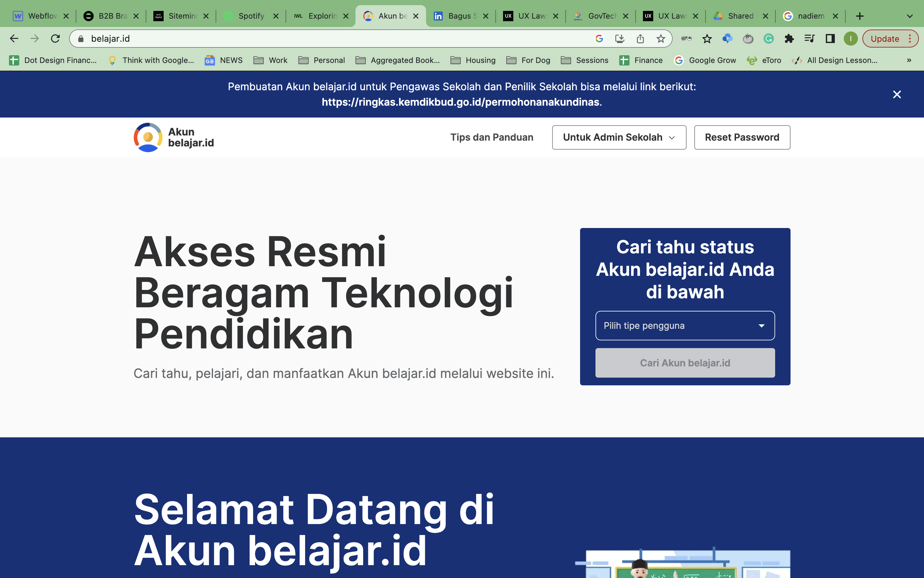
Task: Open the eToro bookmark
Action: tap(764, 60)
